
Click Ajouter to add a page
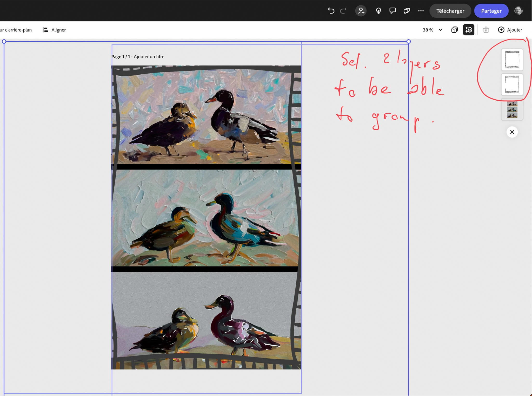tap(510, 30)
